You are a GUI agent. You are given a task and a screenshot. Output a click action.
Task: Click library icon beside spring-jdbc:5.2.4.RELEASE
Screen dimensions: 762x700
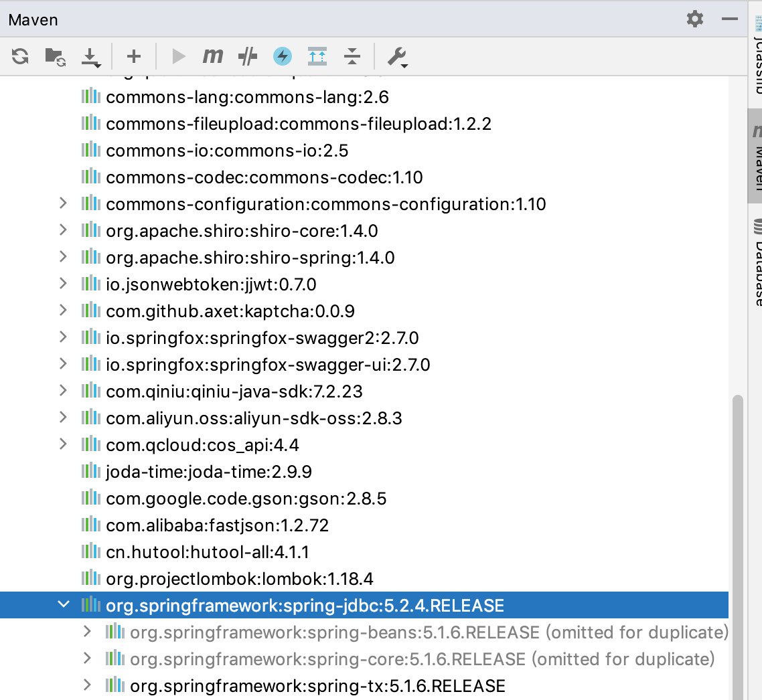91,605
